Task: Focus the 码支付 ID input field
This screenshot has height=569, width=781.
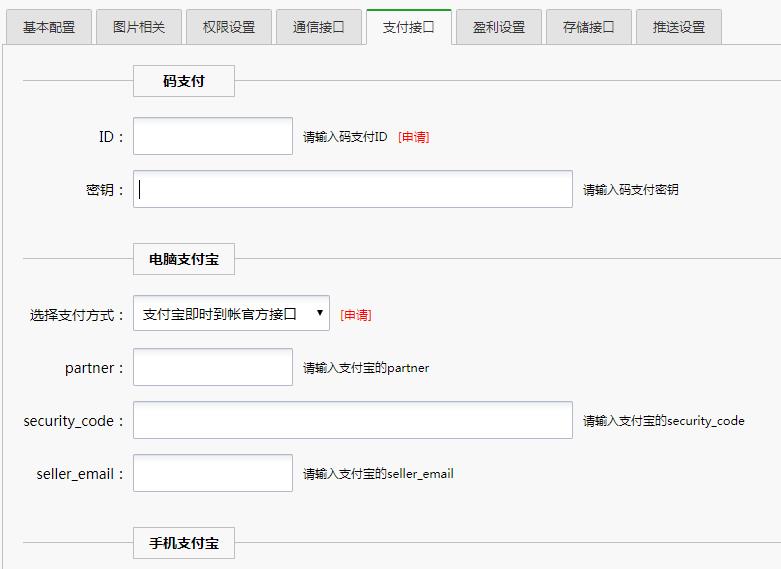Action: pos(213,136)
